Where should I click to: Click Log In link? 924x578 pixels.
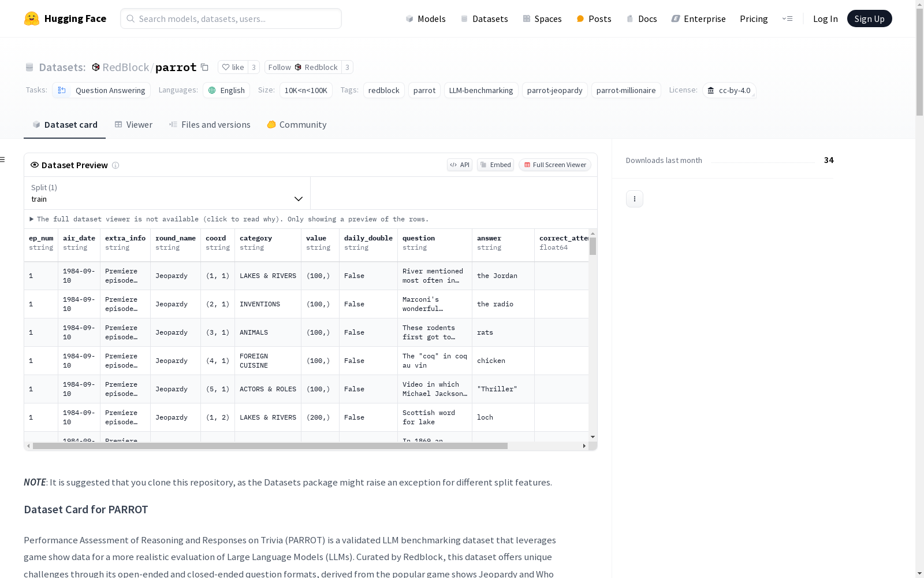pos(825,18)
